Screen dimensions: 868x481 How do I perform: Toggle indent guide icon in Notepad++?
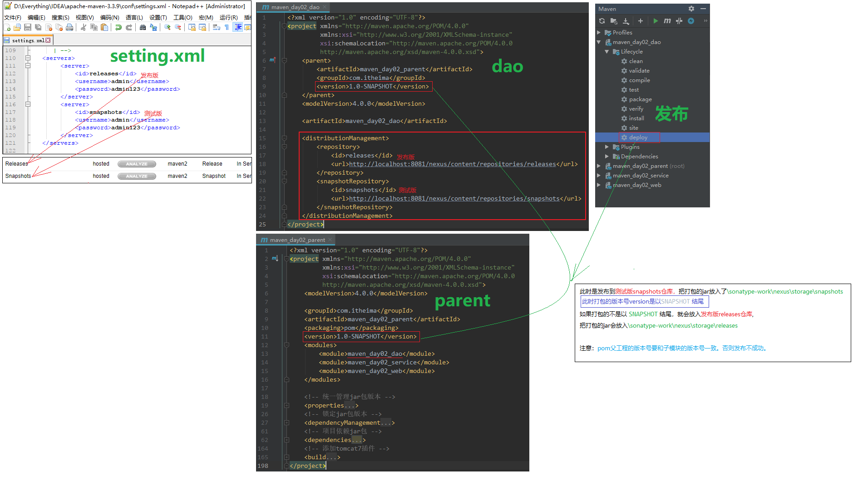tap(238, 27)
